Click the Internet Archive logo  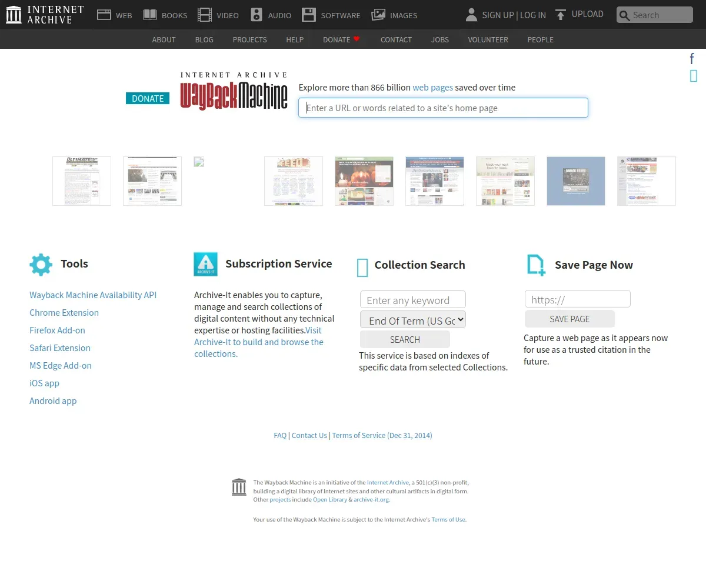[x=45, y=15]
